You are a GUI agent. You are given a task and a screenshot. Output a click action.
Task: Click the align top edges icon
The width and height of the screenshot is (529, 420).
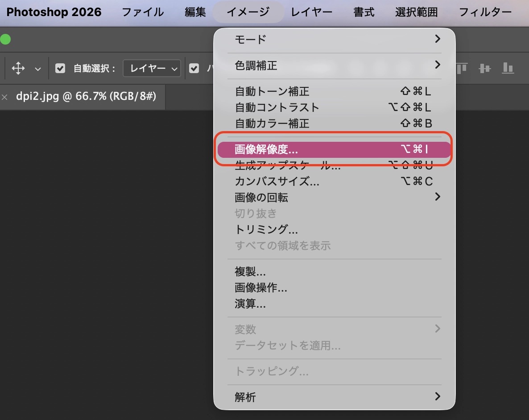click(462, 68)
